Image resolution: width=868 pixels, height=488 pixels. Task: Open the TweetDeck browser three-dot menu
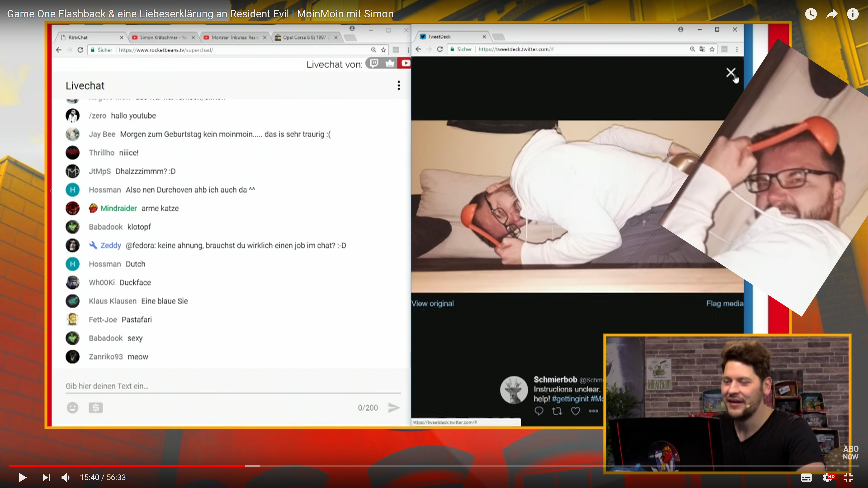(737, 49)
